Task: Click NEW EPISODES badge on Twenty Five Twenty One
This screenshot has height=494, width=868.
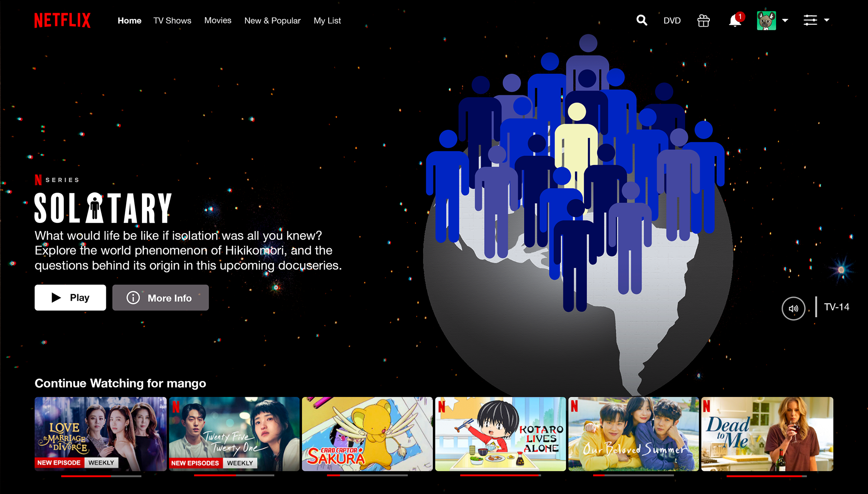Action: coord(195,463)
